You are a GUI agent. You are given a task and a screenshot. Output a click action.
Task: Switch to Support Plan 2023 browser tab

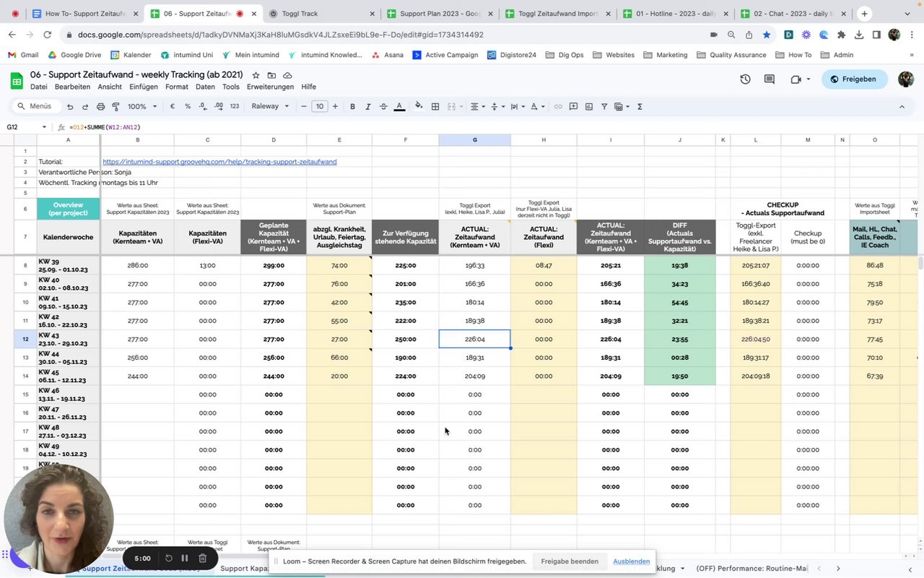pyautogui.click(x=440, y=14)
